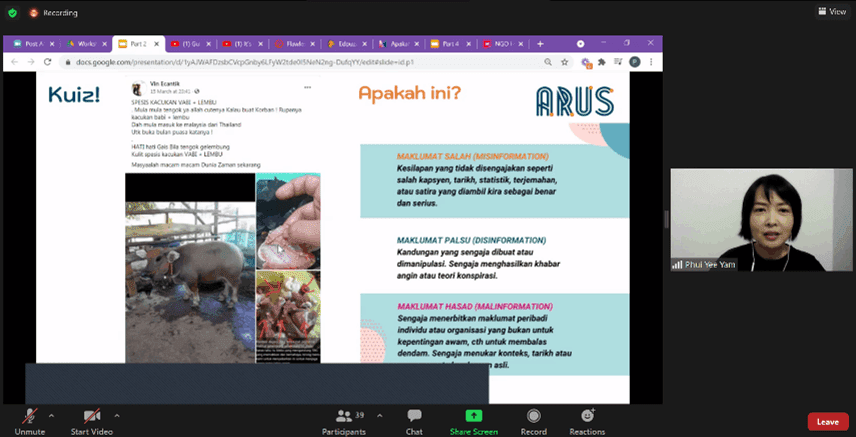
Task: Open the View options at top right
Action: tap(832, 11)
